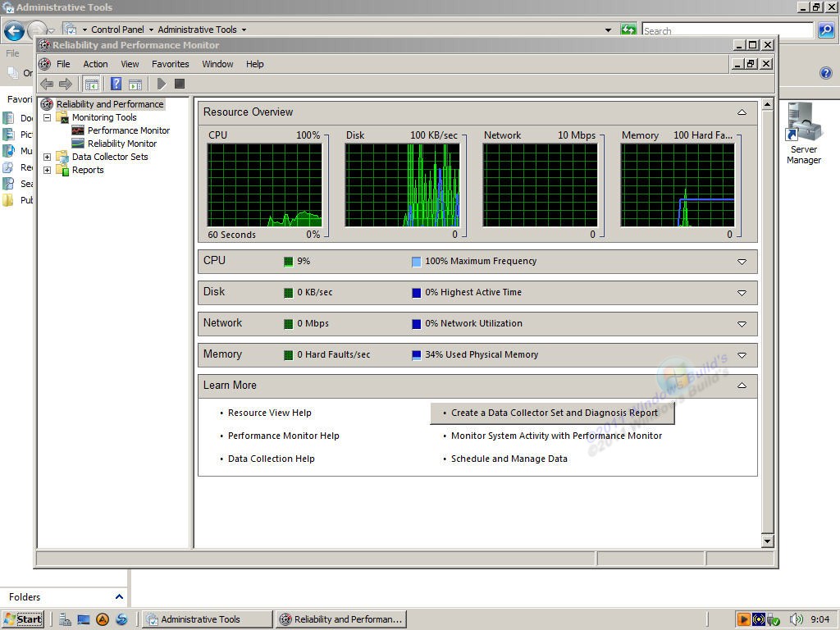Click the Reliability and Performance taskbar button
840x630 pixels.
[342, 619]
